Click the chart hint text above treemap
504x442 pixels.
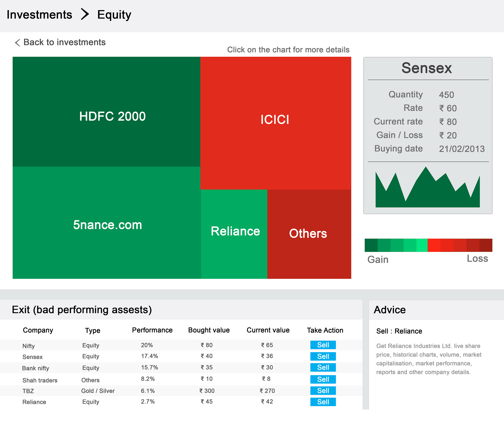[x=288, y=49]
